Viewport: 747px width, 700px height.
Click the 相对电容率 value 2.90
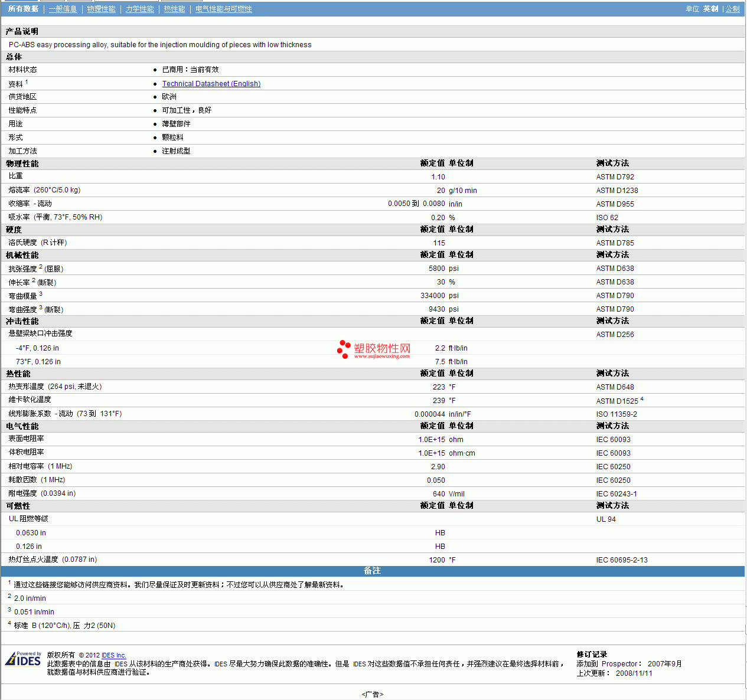point(438,467)
